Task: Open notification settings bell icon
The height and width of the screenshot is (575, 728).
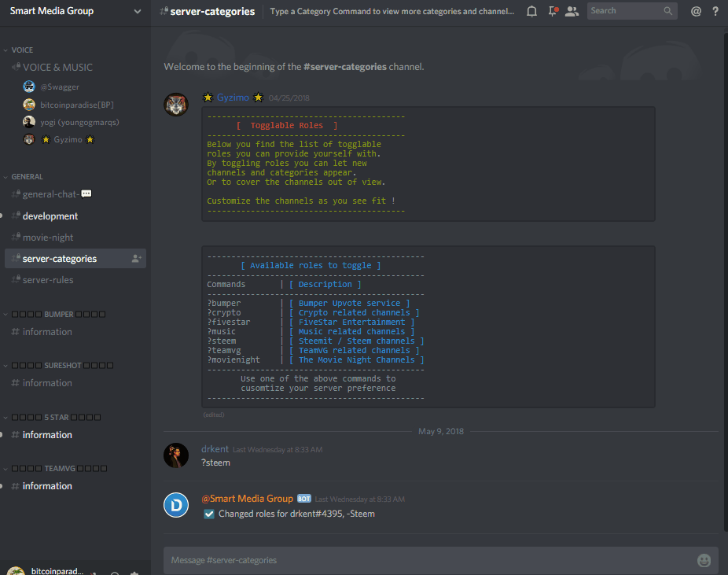Action: (x=531, y=11)
